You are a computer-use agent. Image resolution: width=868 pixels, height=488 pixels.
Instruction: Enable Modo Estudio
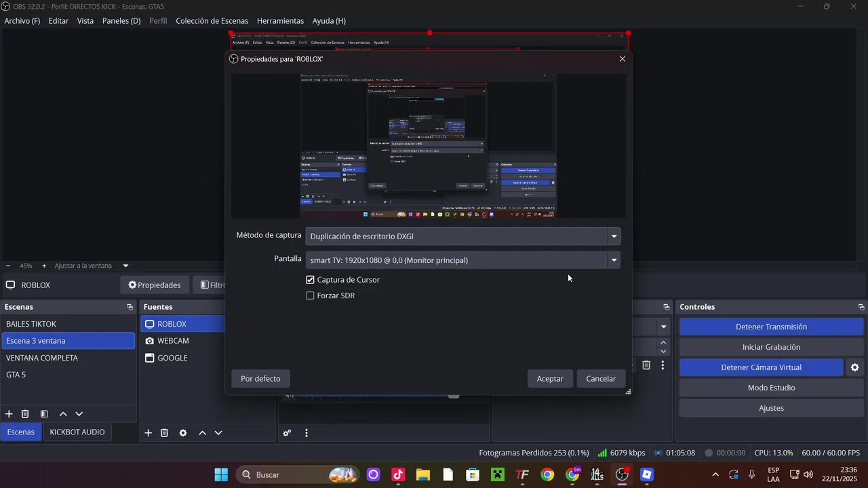tap(771, 388)
